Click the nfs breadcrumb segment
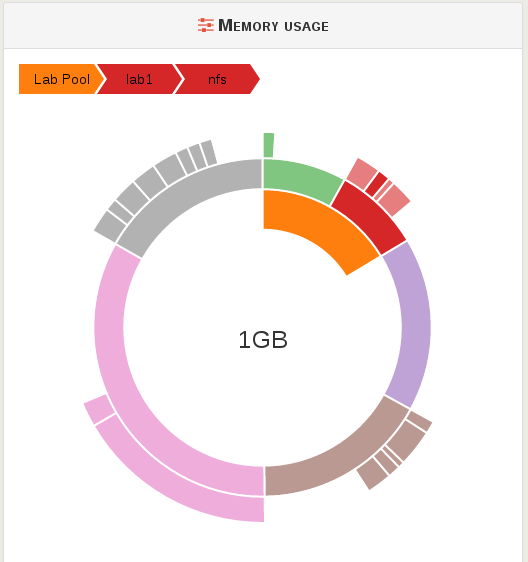528x562 pixels. (217, 79)
